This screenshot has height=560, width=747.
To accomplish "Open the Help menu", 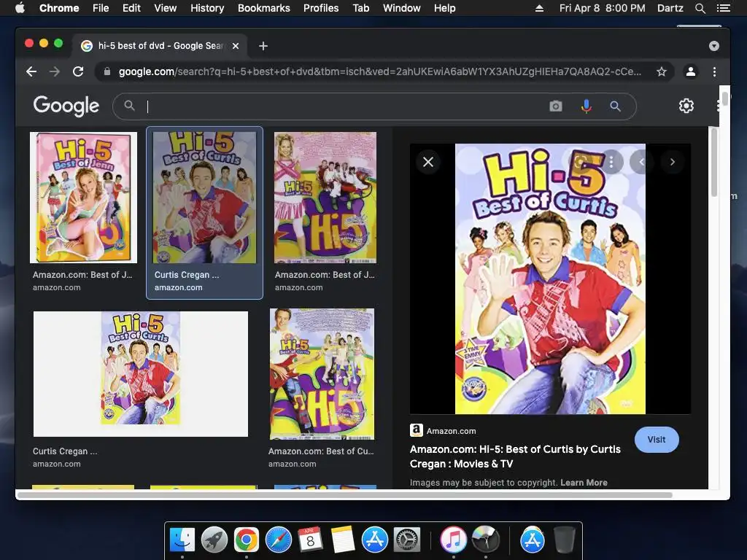I will point(444,8).
